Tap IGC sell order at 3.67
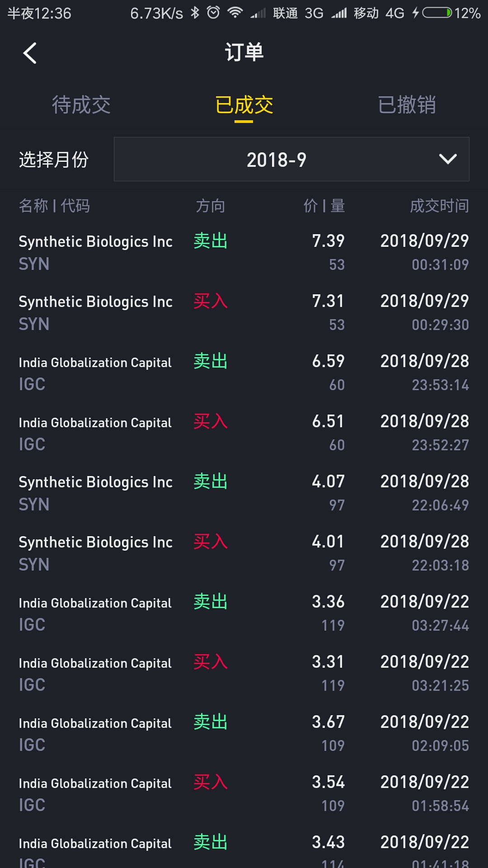 [x=244, y=733]
